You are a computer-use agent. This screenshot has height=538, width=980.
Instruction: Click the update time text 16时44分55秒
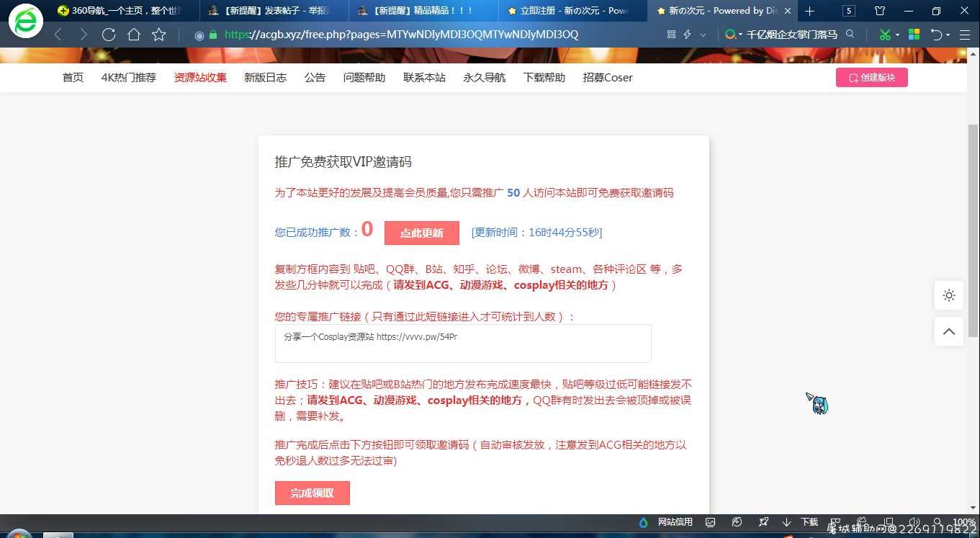[565, 233]
